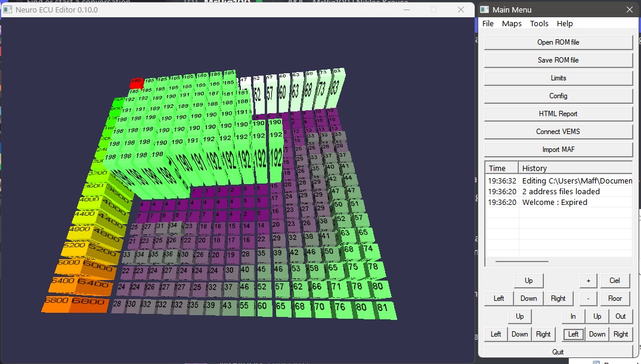This screenshot has height=364, width=641.
Task: Click the Neuro ECU Editor title bar icon
Action: pos(8,10)
